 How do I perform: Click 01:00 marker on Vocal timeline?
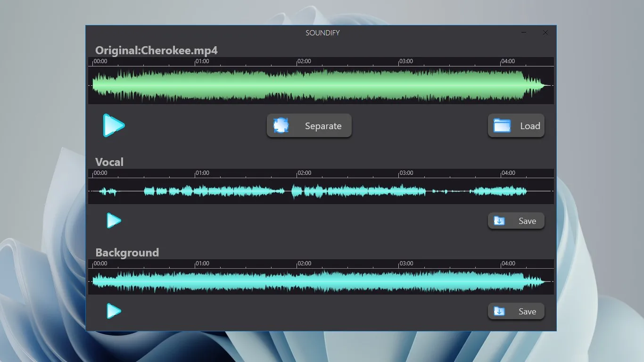202,173
